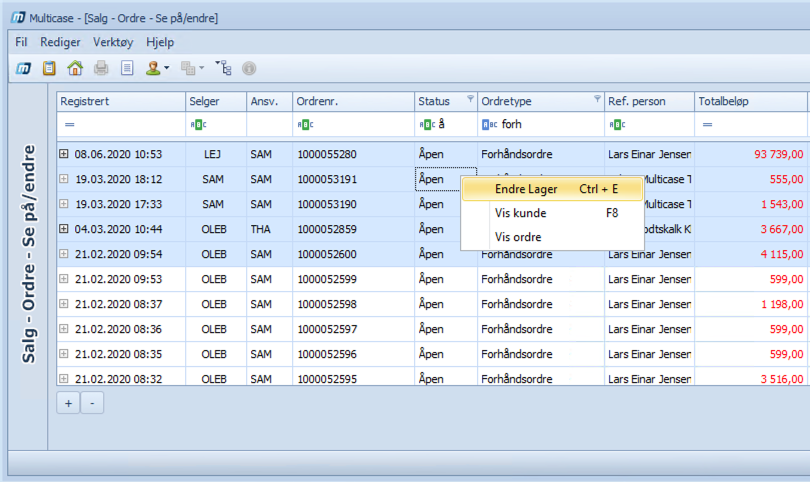810x482 pixels.
Task: Expand the row dated 08.06.2020 10:53
Action: (64, 153)
